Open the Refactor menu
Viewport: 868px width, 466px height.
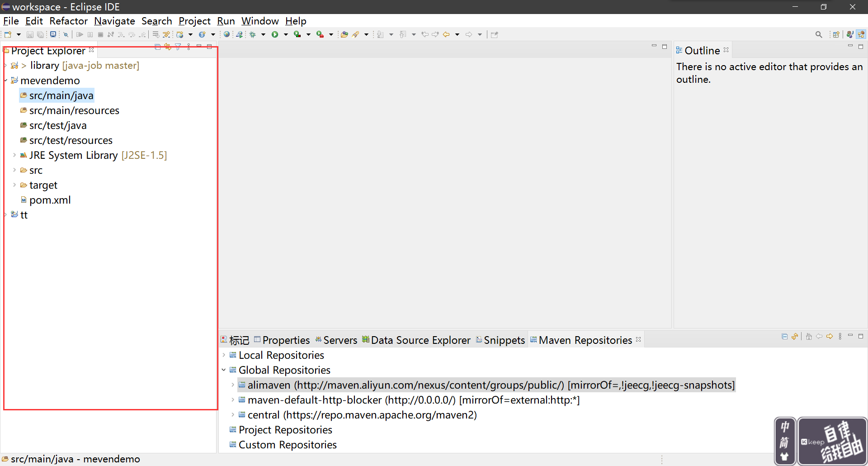pos(68,21)
